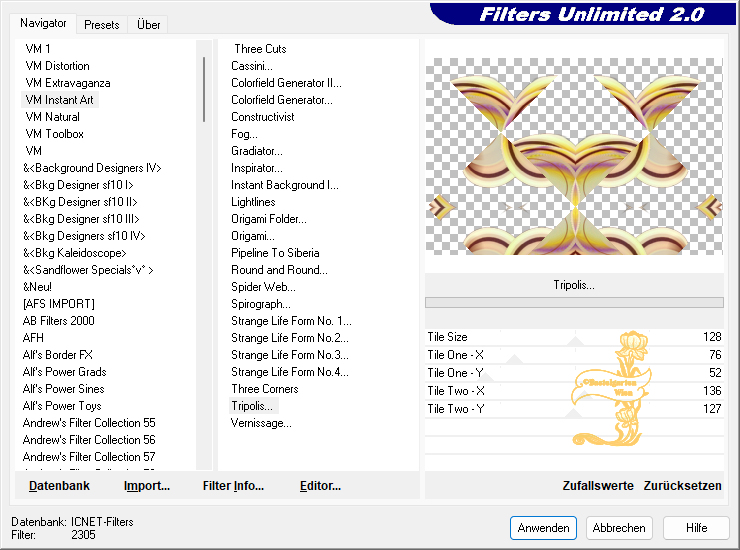The image size is (740, 550).
Task: Switch to the Presets tab
Action: pos(101,25)
